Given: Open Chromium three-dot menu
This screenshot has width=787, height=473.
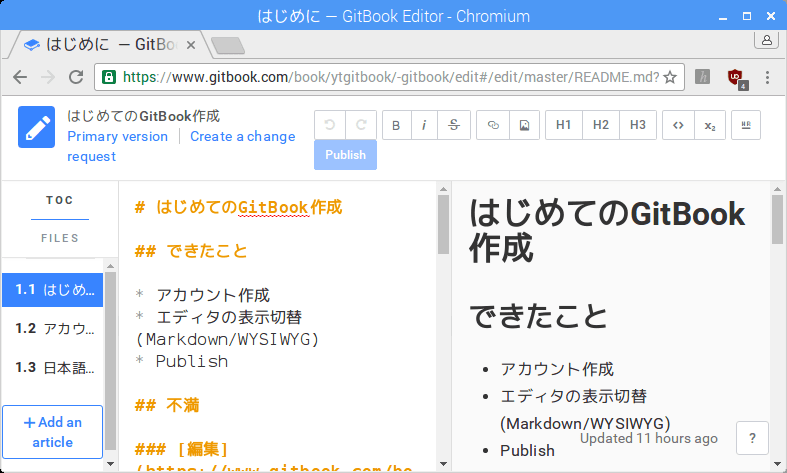Looking at the screenshot, I should 767,77.
